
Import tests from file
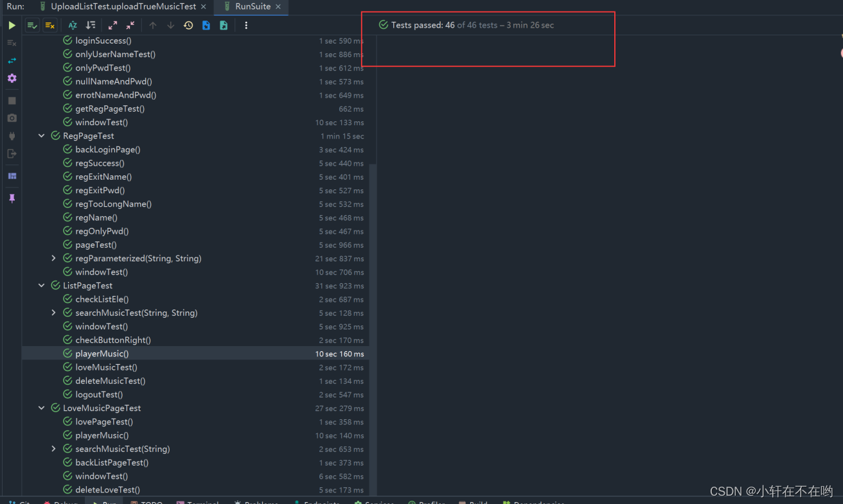coord(206,25)
